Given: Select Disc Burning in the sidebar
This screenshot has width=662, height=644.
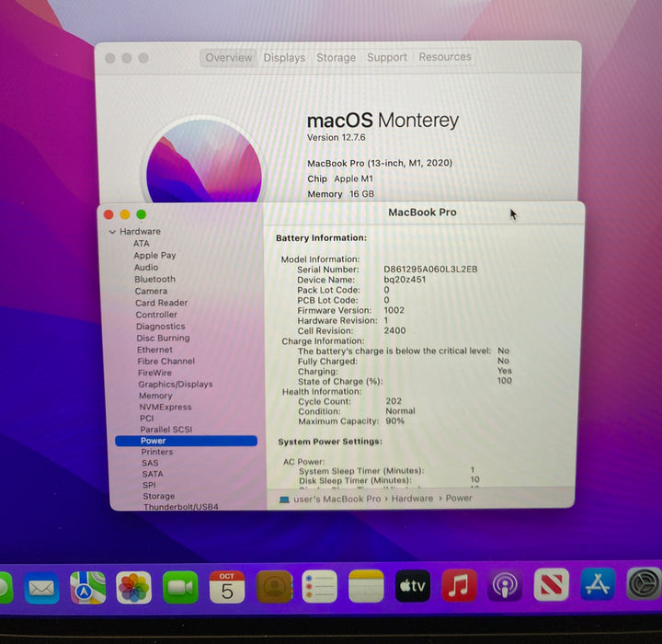Looking at the screenshot, I should pos(163,338).
